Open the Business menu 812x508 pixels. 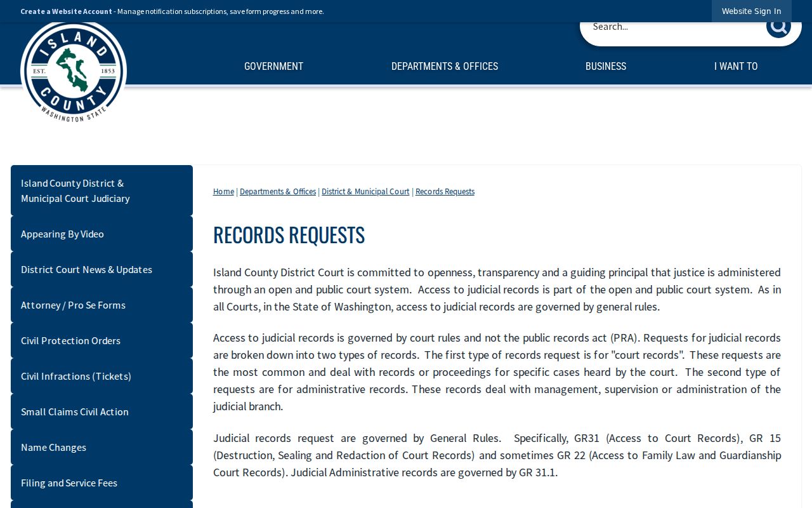[x=606, y=66]
